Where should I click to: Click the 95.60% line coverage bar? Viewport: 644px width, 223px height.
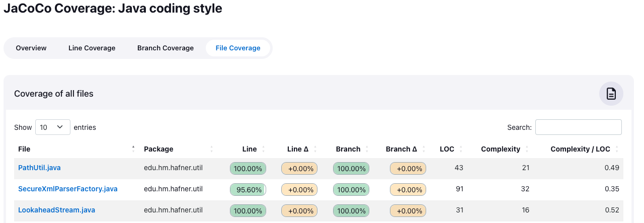pyautogui.click(x=248, y=190)
